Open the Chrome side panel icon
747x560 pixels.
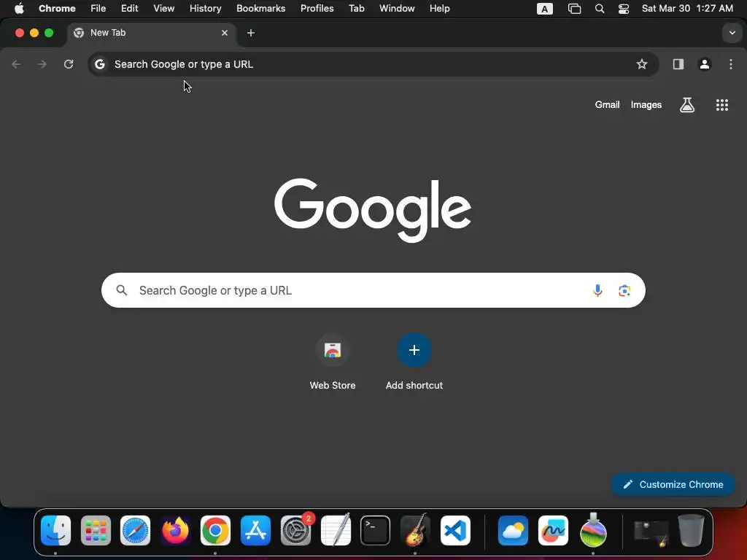[678, 64]
